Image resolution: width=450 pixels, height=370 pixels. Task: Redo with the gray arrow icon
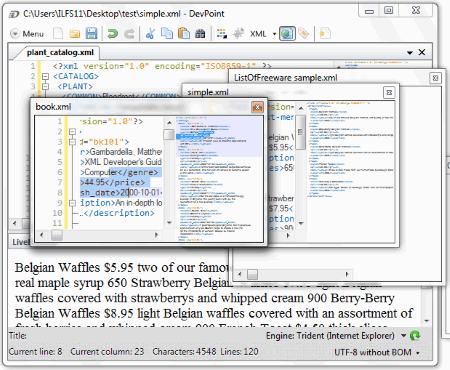tap(129, 34)
